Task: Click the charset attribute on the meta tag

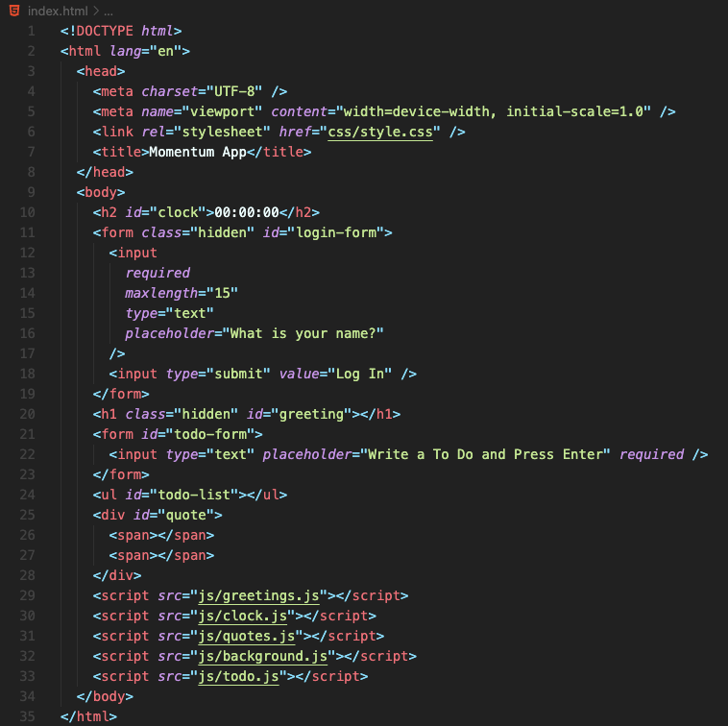Action: (x=170, y=91)
